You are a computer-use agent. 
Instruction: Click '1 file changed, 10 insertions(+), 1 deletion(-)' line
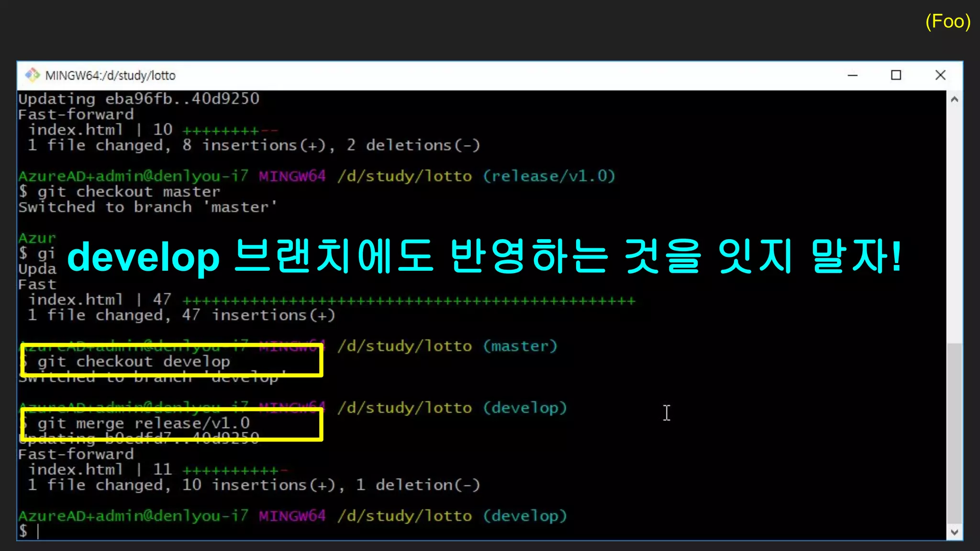[x=254, y=485]
